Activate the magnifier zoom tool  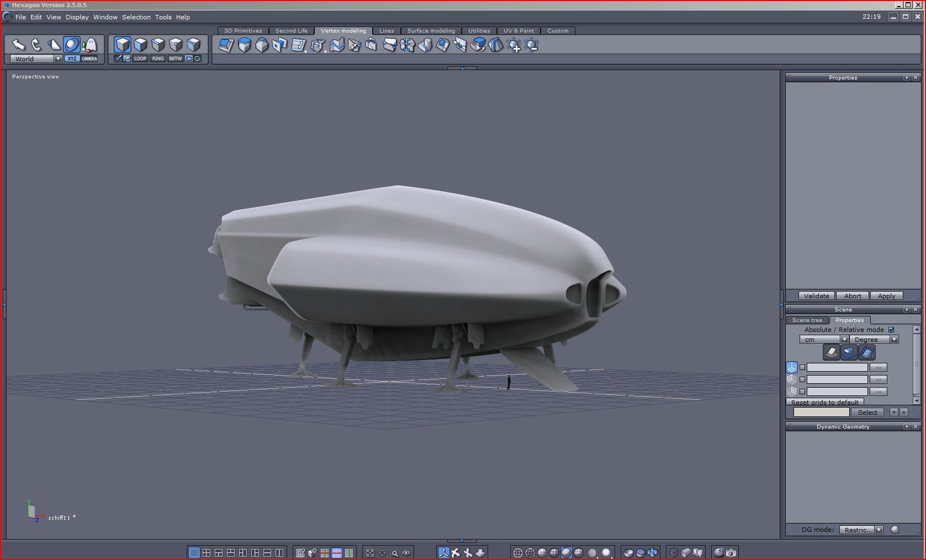tap(394, 552)
